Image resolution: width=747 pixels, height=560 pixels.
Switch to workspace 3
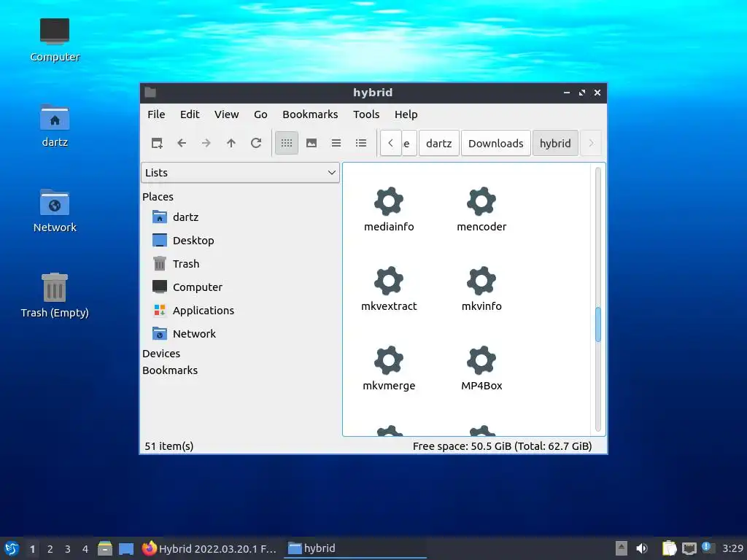click(x=68, y=549)
